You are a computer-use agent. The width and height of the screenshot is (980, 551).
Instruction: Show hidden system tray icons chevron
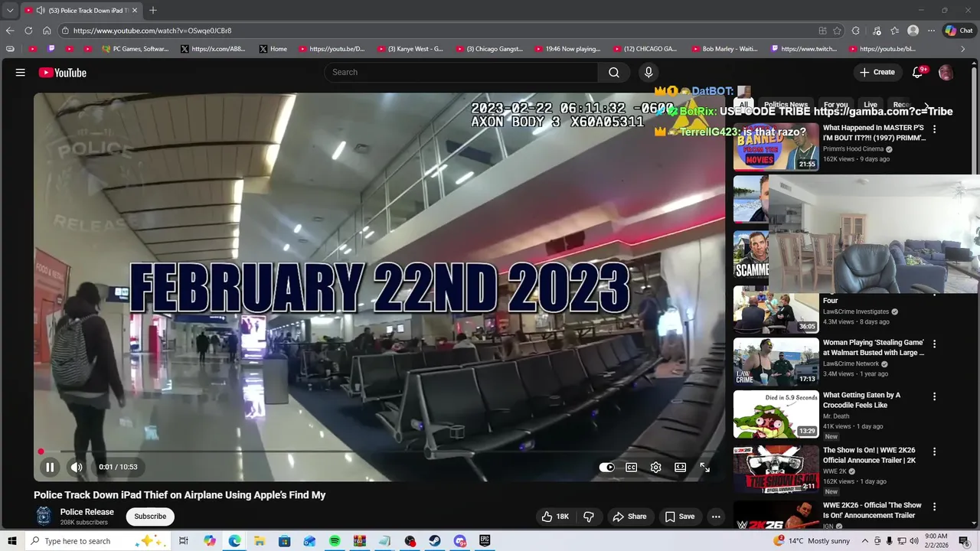(x=864, y=541)
